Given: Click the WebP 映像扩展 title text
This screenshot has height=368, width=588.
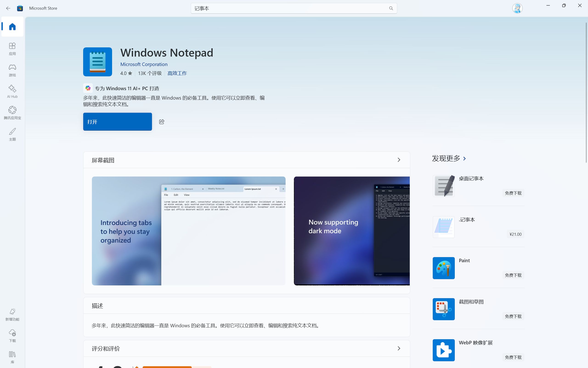Looking at the screenshot, I should [x=476, y=343].
